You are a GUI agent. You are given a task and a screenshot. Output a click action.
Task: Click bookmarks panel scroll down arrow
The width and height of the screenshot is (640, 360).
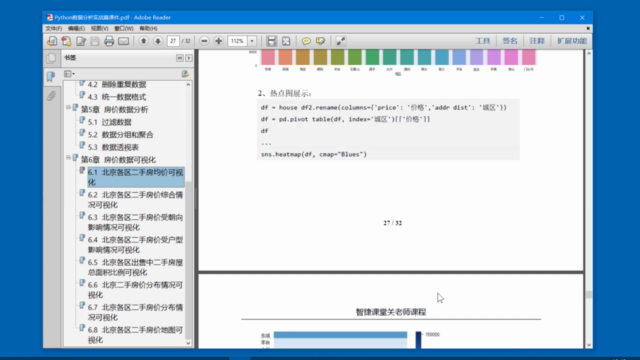click(188, 343)
